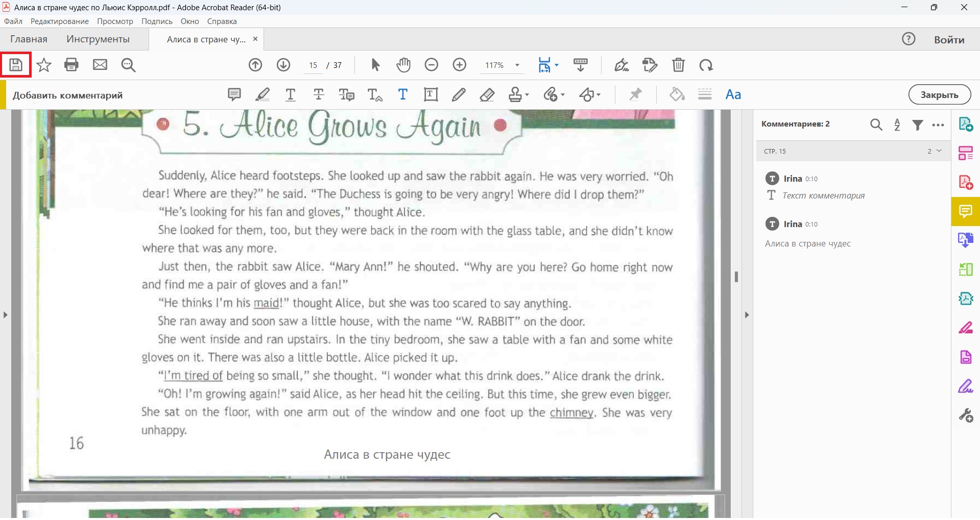Click the Закрыть button on the comment toolbar
This screenshot has width=980, height=520.
coord(940,94)
